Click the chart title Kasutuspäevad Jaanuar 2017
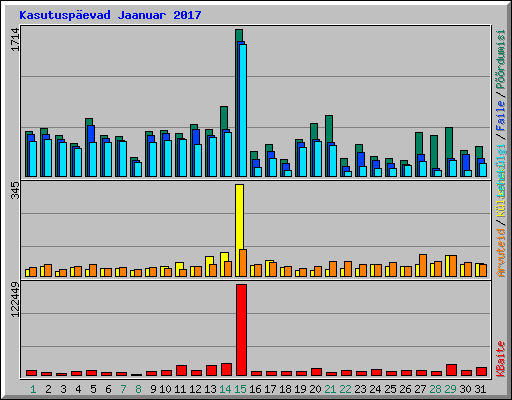This screenshot has height=400, width=512. (x=110, y=15)
